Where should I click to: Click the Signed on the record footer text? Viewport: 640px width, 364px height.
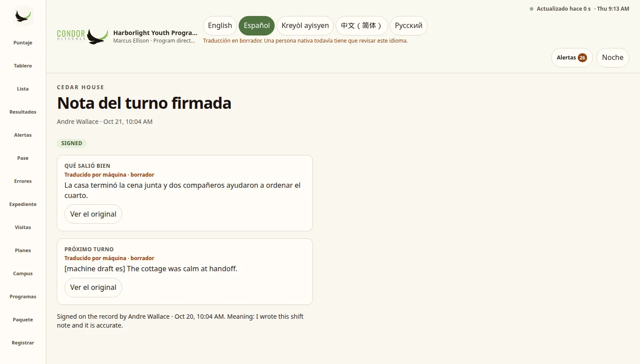180,321
